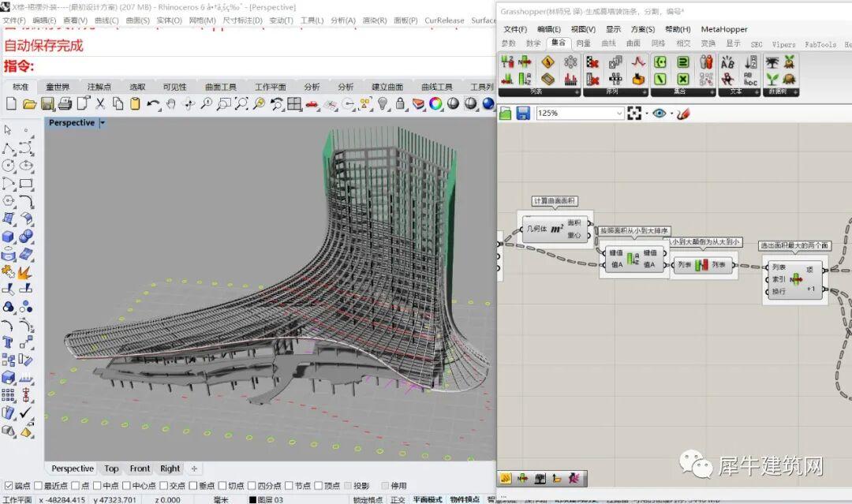
Task: Choose the Circle tool in left sidebar
Action: point(8,165)
